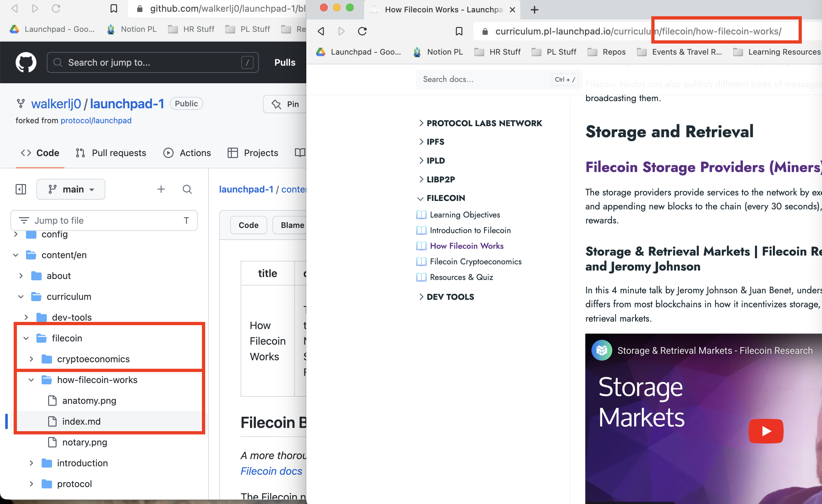The image size is (822, 504).
Task: Open the Actions tab
Action: (x=187, y=153)
